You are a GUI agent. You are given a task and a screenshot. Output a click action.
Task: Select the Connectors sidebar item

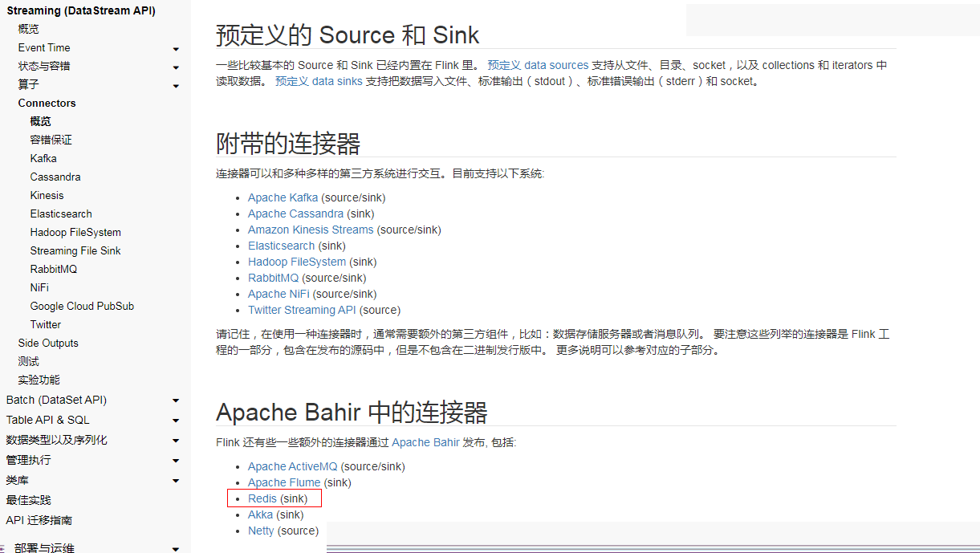coord(47,103)
